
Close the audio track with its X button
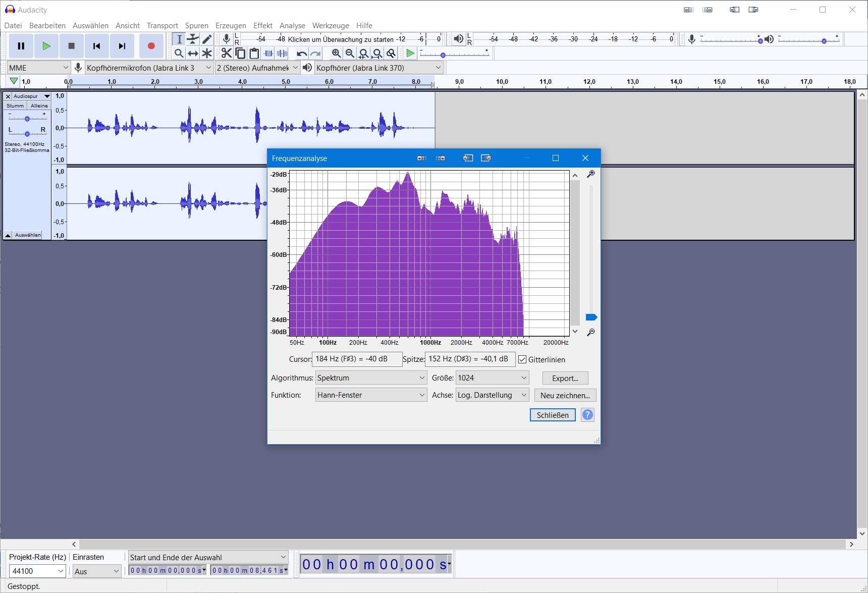pyautogui.click(x=8, y=96)
